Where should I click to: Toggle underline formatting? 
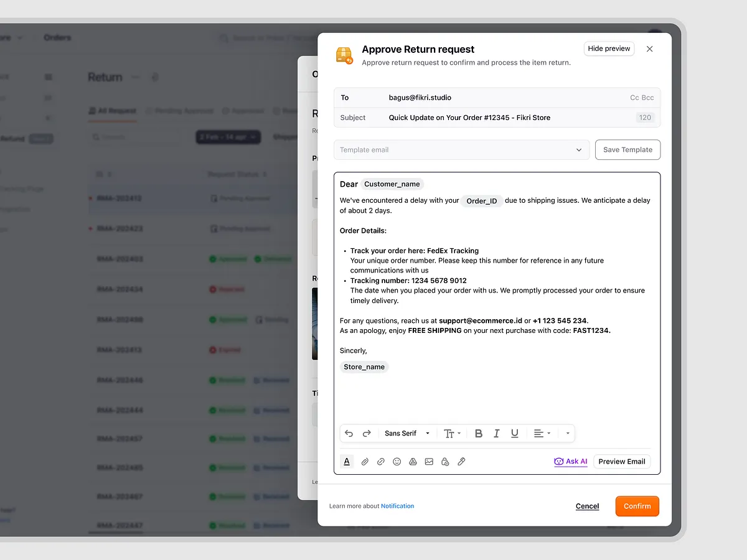[514, 433]
